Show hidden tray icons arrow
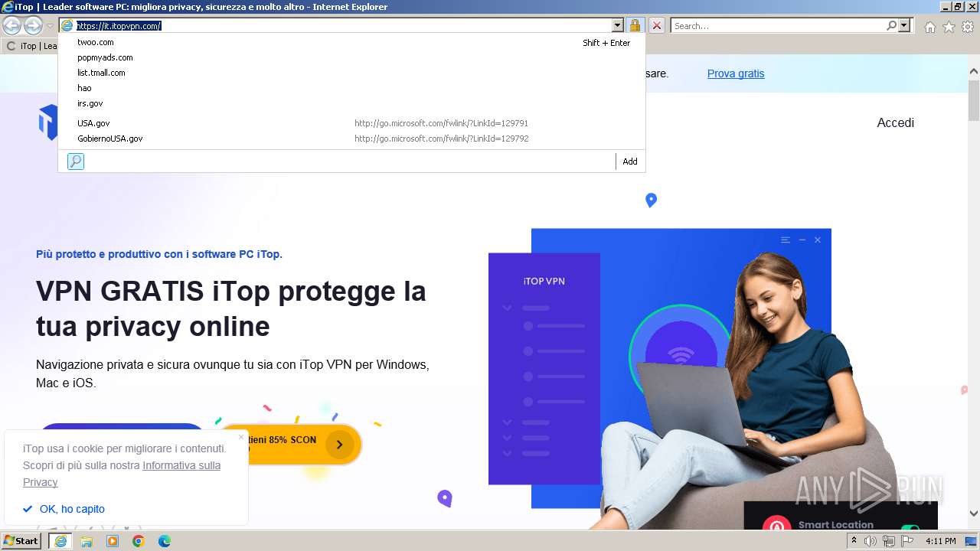980x551 pixels. (854, 541)
